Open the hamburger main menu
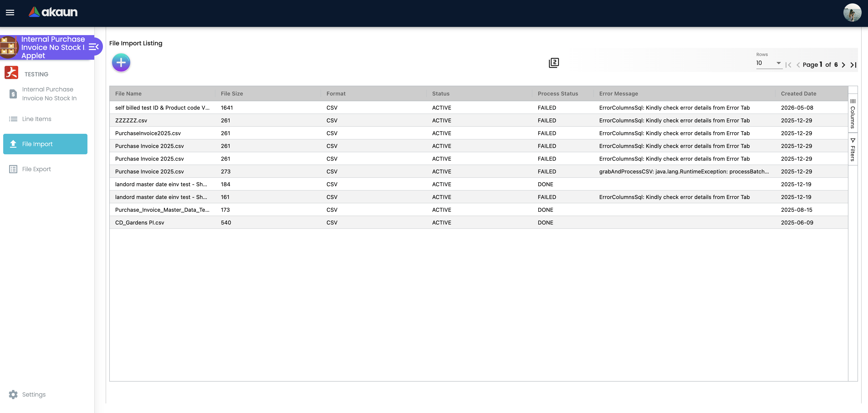 pyautogui.click(x=10, y=13)
